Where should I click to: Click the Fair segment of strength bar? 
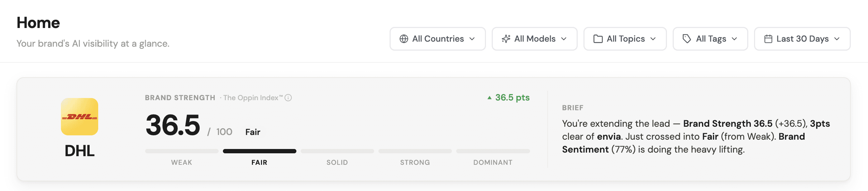click(x=259, y=151)
